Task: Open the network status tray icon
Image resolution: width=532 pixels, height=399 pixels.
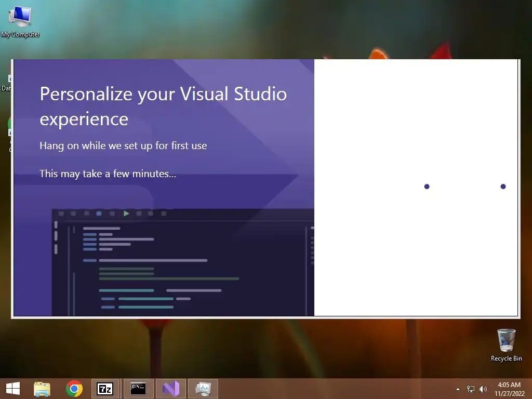Action: [x=471, y=389]
